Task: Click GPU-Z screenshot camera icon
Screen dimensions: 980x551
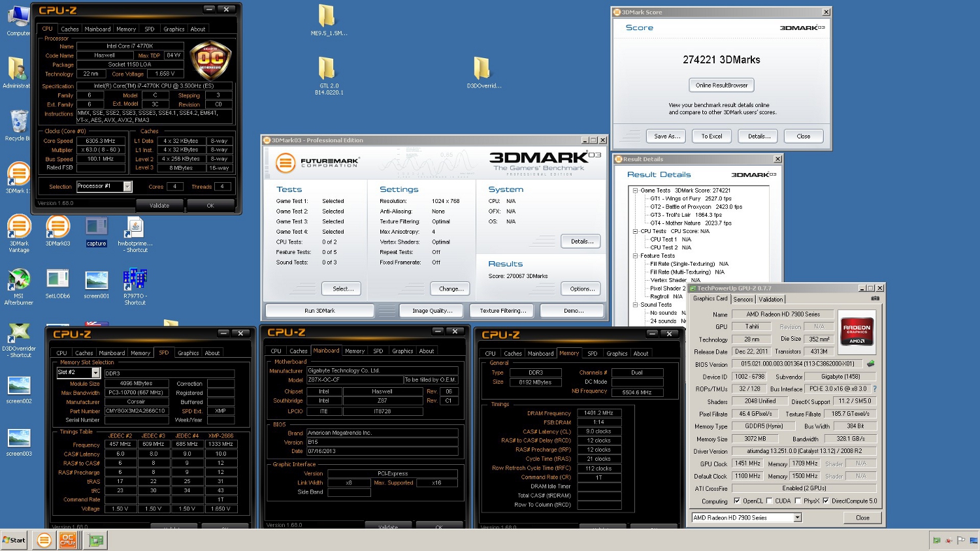Action: pyautogui.click(x=875, y=298)
